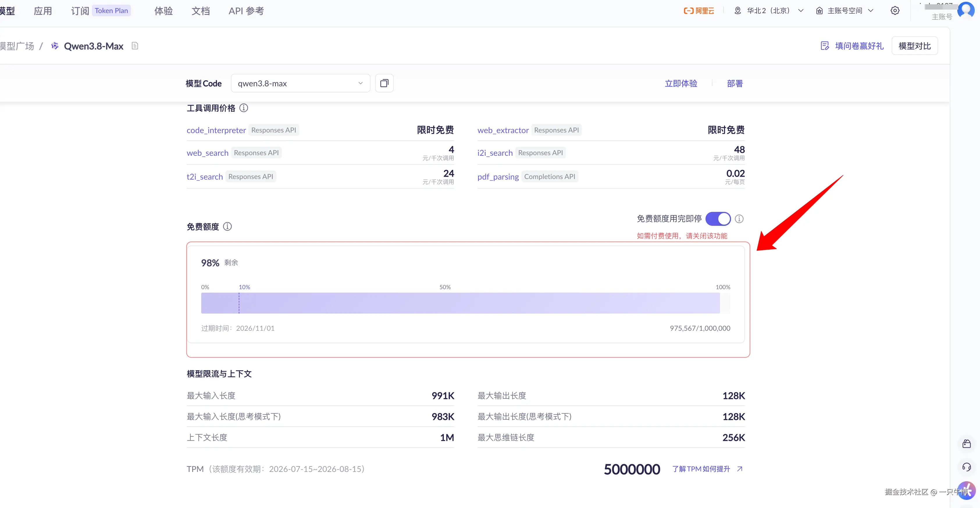Copy the model code qwen3.8-max
The image size is (980, 508).
pos(384,83)
